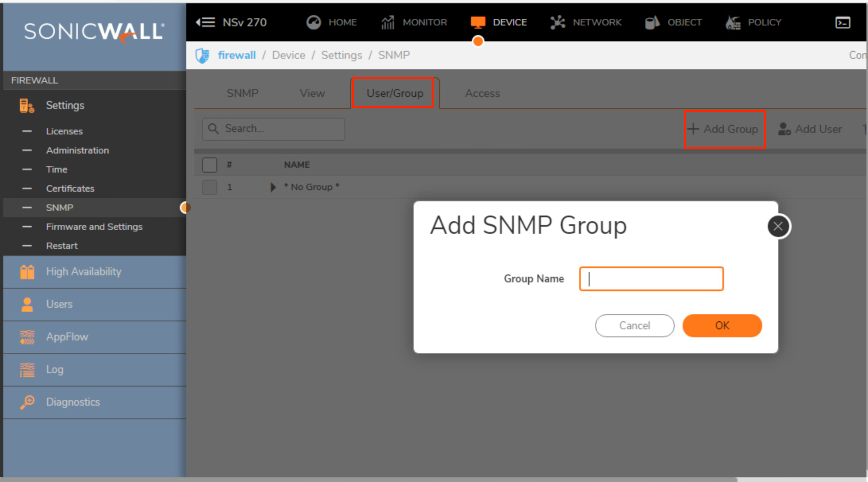Tick the select-all checkbox in table header

[x=210, y=165]
